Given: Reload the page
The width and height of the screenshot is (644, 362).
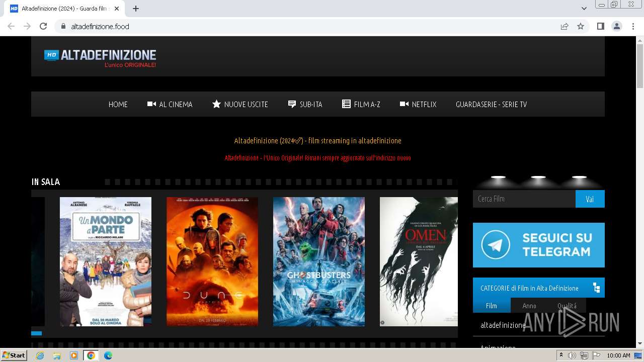Looking at the screenshot, I should coord(43,26).
